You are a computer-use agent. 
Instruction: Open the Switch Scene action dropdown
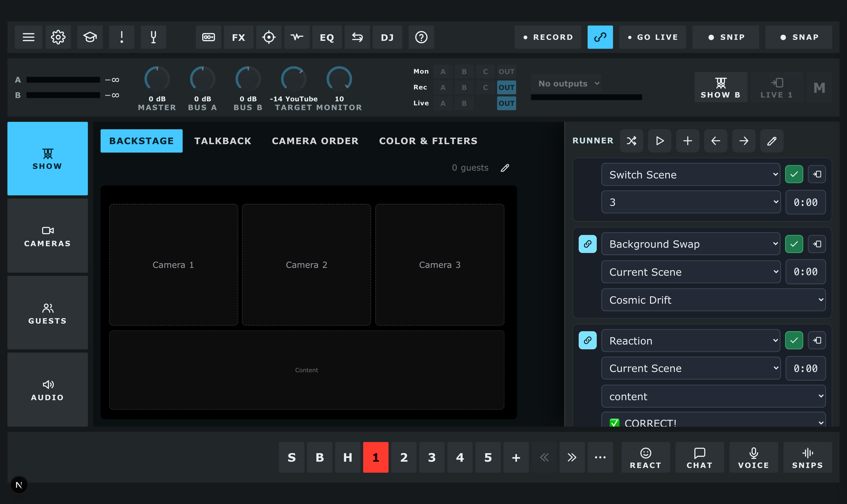point(691,175)
